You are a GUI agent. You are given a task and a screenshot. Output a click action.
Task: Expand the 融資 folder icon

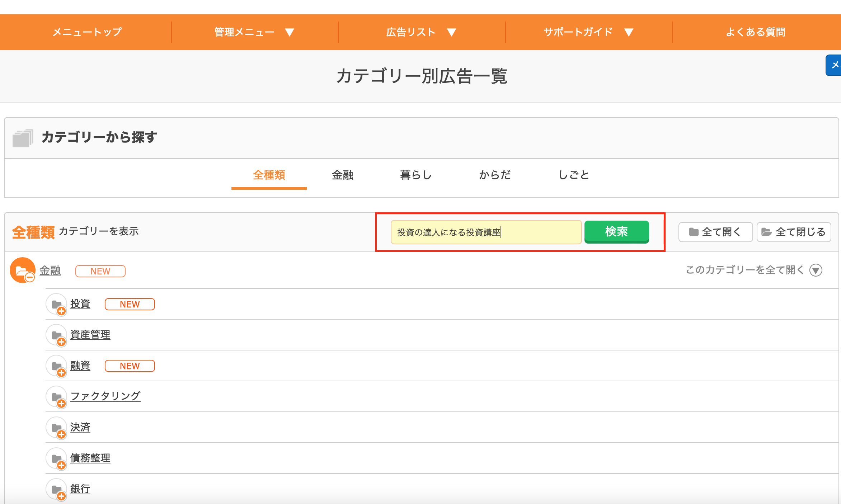pos(56,366)
